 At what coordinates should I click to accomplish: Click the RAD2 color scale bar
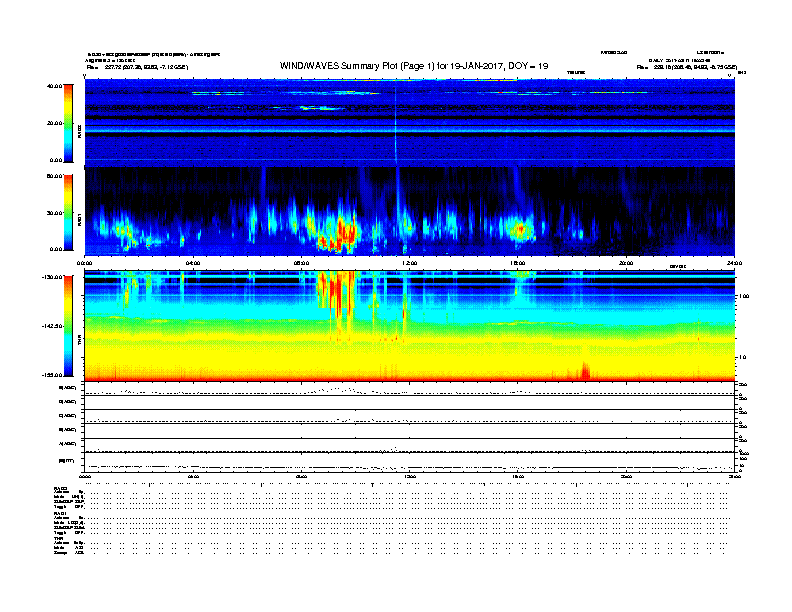(69, 122)
